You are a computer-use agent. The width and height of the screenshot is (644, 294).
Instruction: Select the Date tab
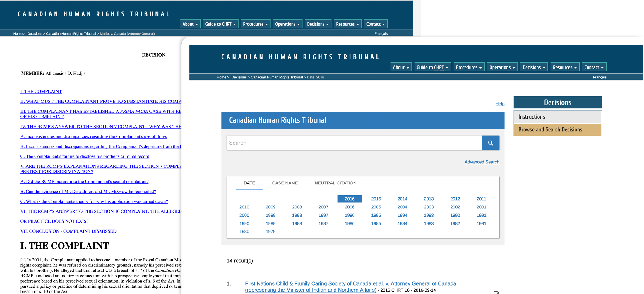coord(249,183)
